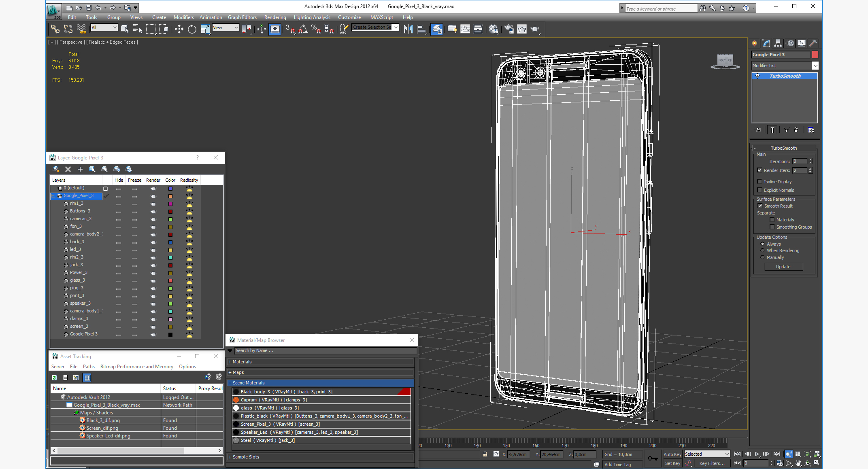868x469 pixels.
Task: Collapse the TurboSmooth rollout header
Action: (x=784, y=148)
